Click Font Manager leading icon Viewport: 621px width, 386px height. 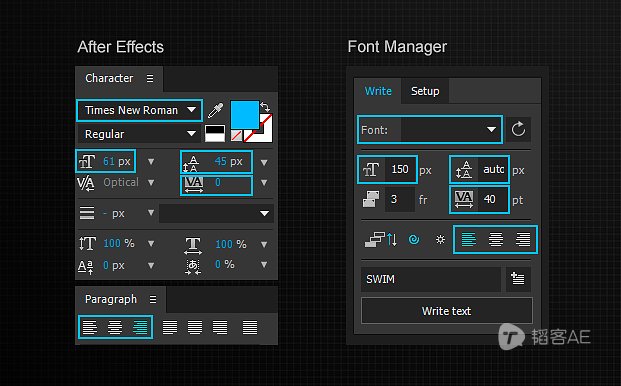point(464,170)
